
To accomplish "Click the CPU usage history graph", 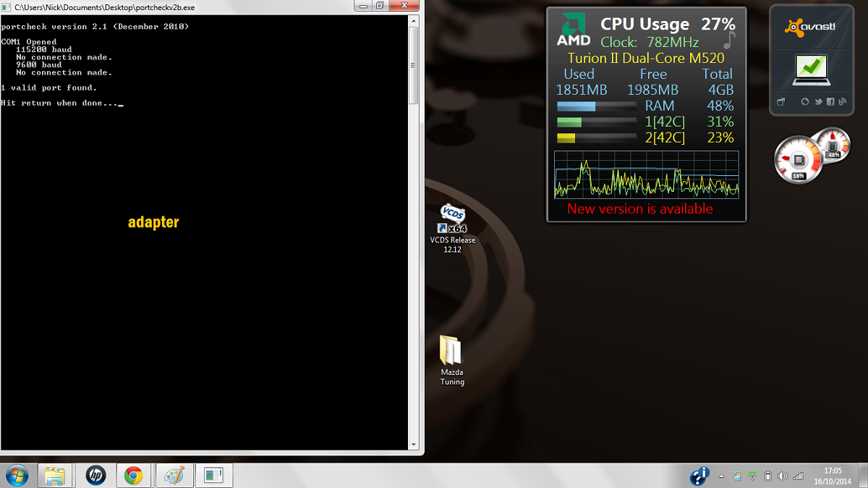I will (647, 174).
